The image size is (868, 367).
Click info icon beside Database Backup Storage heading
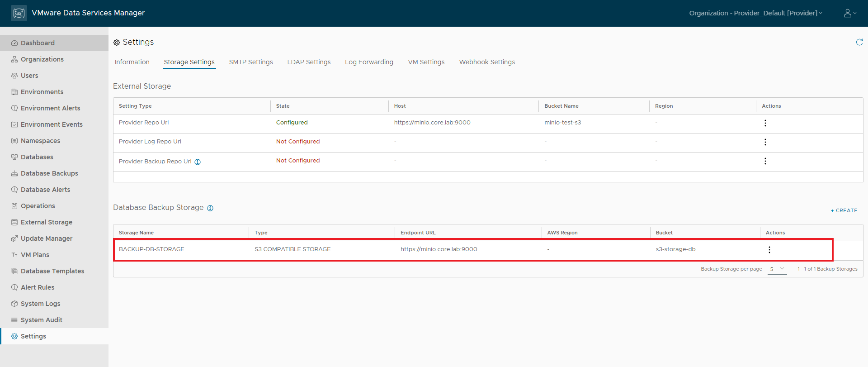coord(210,208)
